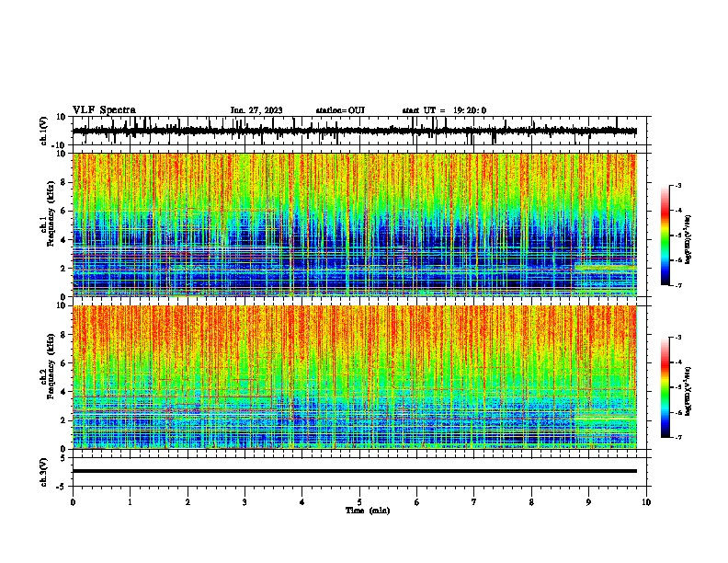
Task: Click the log(PSD) label beside ch.2 color bar
Action: point(688,390)
